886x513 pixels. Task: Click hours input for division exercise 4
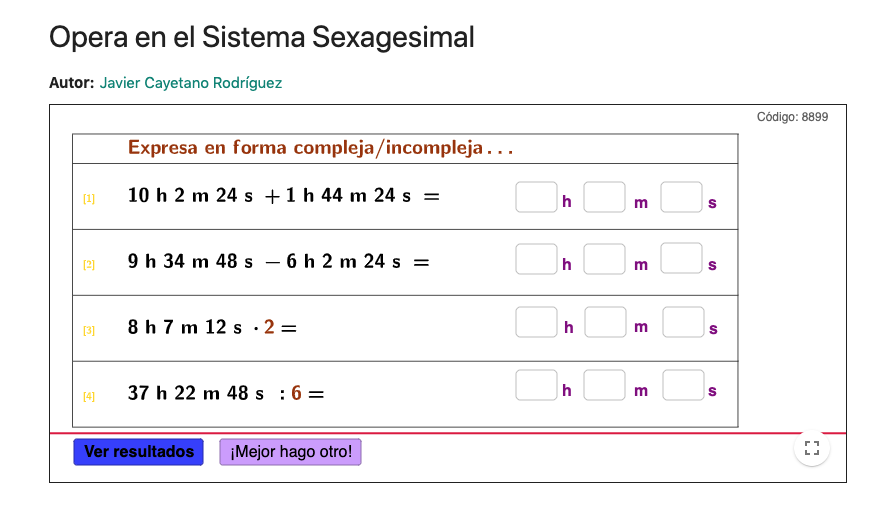click(536, 385)
